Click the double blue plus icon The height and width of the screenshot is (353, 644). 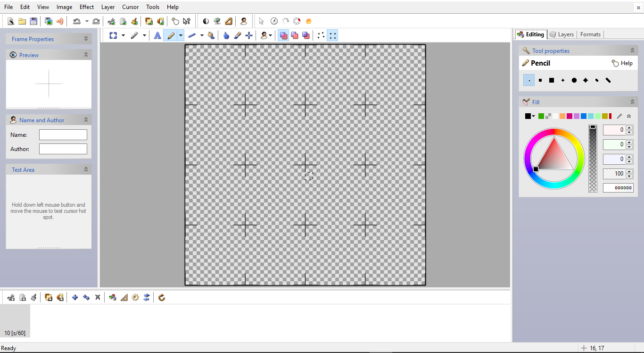[x=86, y=297]
